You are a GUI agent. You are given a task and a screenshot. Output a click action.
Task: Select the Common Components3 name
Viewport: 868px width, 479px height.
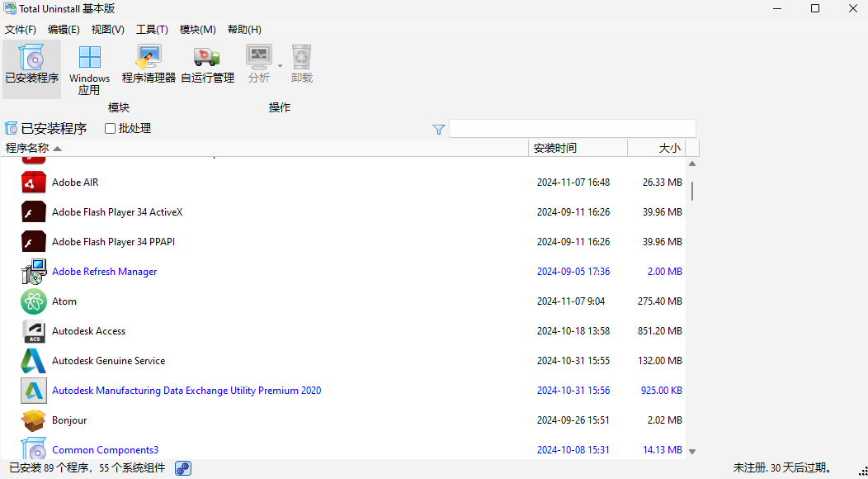pos(105,450)
